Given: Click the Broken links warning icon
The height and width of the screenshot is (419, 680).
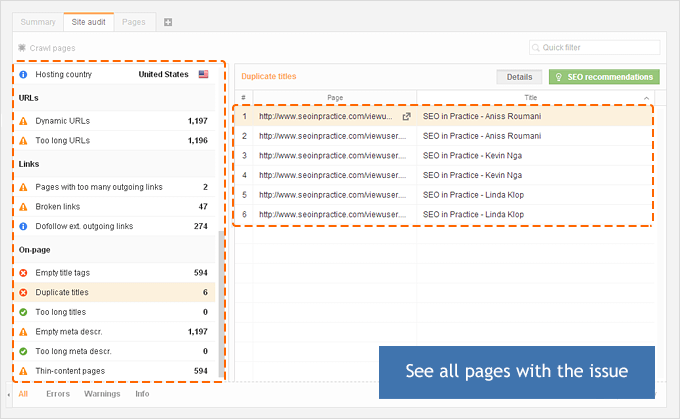Looking at the screenshot, I should point(23,206).
